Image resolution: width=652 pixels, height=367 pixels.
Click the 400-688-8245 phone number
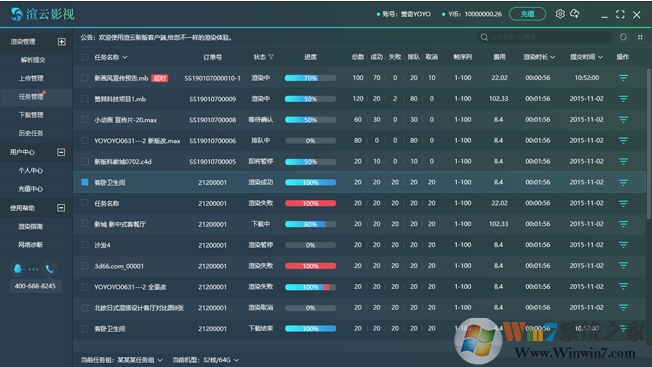(x=35, y=286)
